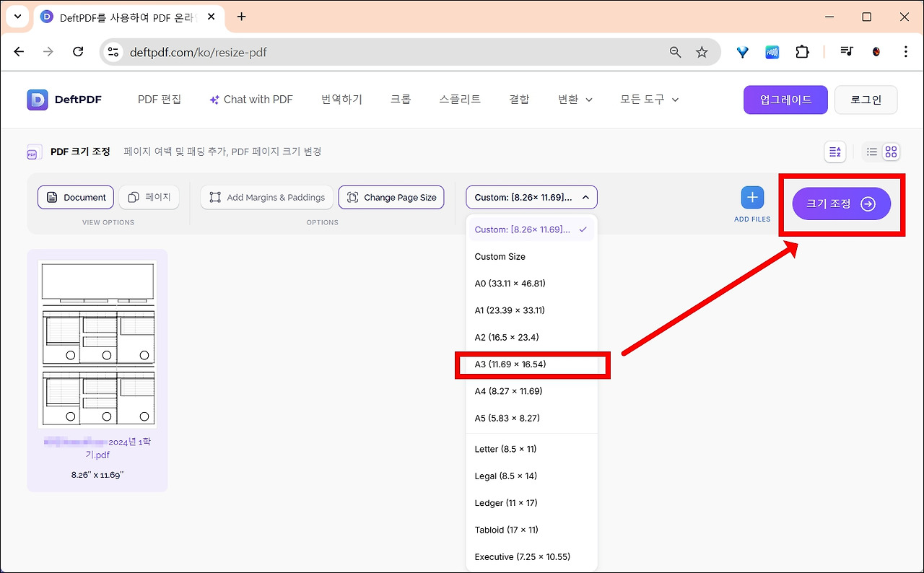Select 페이지 view option
This screenshot has width=924, height=573.
tap(149, 198)
